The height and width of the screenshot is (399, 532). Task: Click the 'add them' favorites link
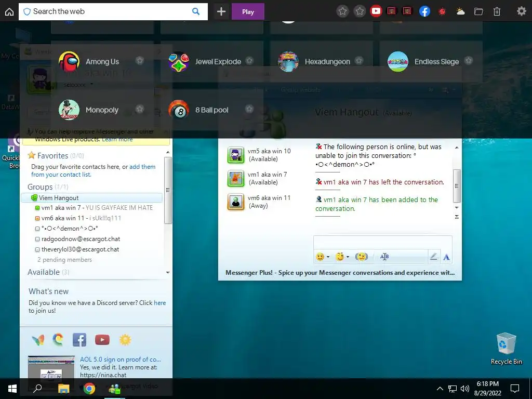pyautogui.click(x=142, y=167)
